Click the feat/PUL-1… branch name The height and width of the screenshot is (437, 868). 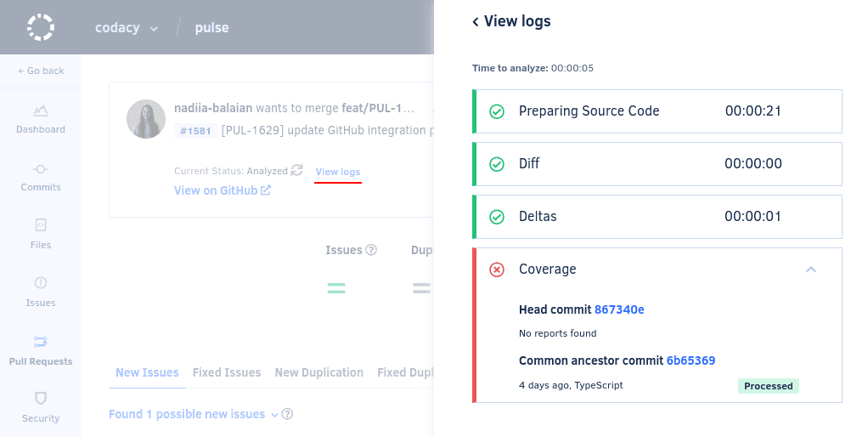point(378,108)
